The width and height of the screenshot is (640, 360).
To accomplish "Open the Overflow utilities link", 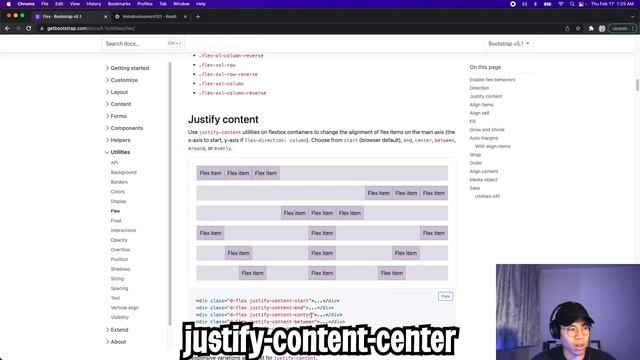I will (x=120, y=250).
